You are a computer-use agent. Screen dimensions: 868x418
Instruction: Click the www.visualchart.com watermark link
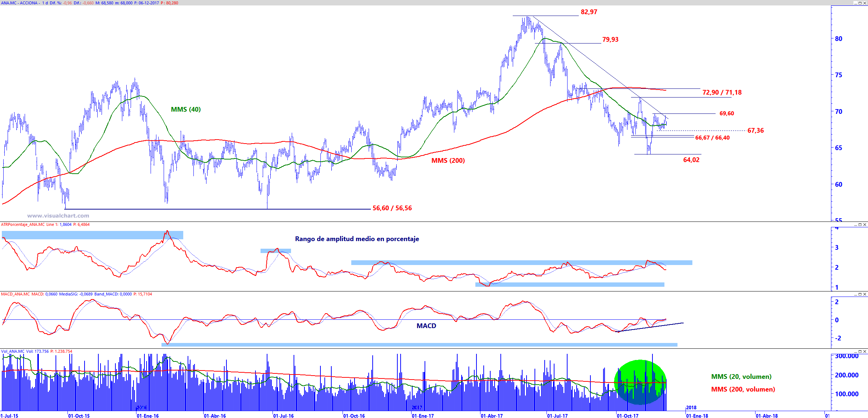pyautogui.click(x=58, y=216)
